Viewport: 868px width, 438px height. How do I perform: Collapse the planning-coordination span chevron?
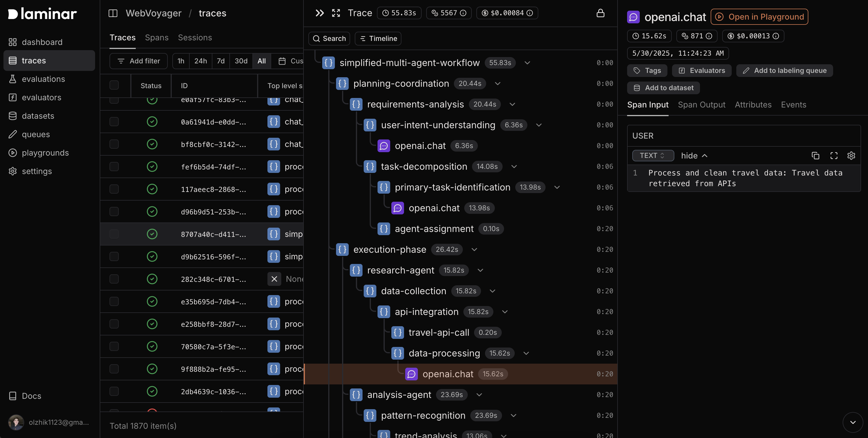[497, 84]
